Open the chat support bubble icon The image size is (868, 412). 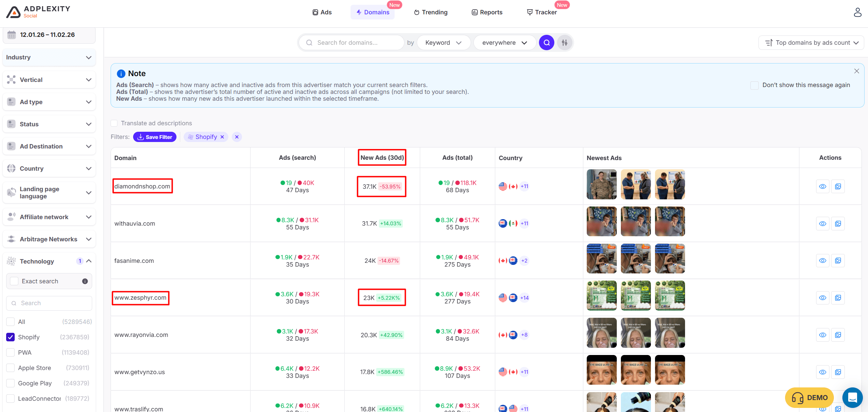852,398
